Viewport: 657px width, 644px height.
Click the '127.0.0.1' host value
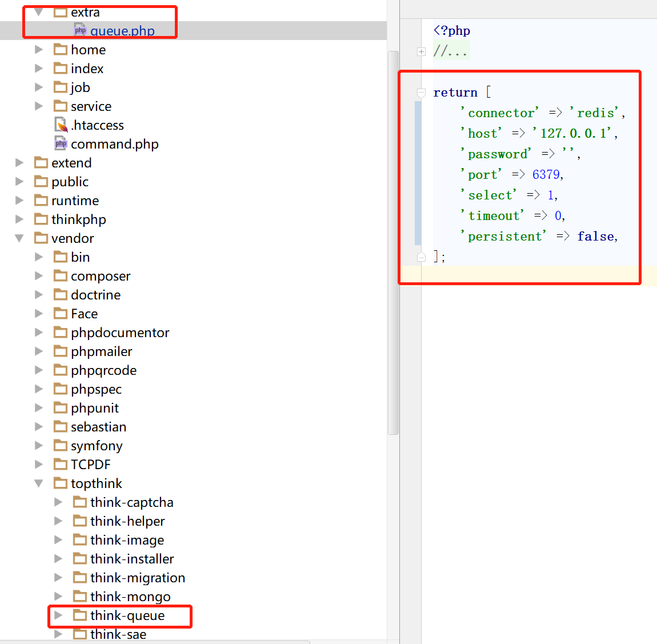click(572, 133)
